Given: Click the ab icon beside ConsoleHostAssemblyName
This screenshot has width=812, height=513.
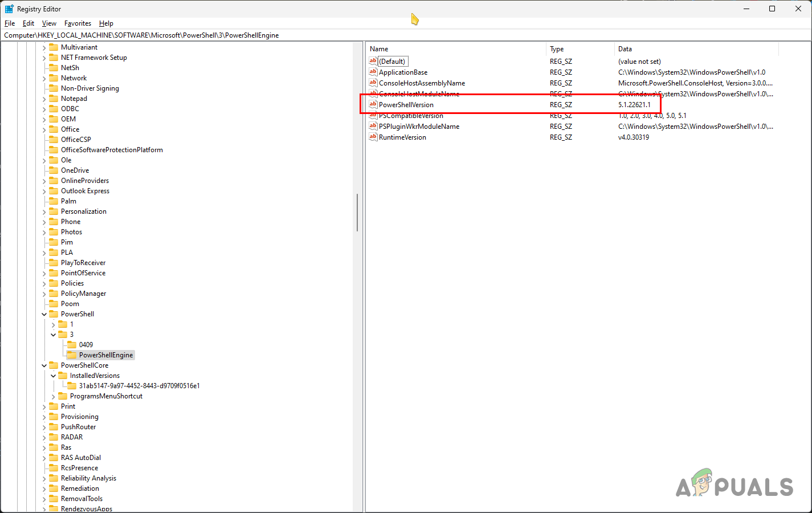Looking at the screenshot, I should 373,83.
